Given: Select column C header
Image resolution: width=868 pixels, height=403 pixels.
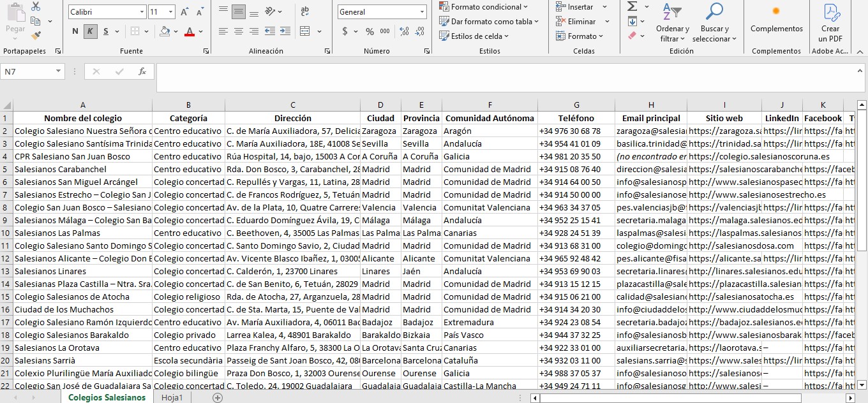Looking at the screenshot, I should click(x=292, y=105).
